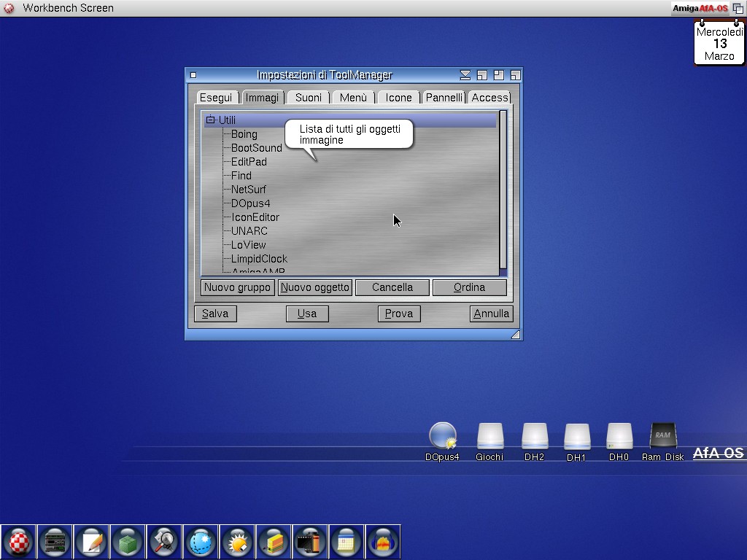Open the Ram Disk desktop icon
The width and height of the screenshot is (747, 560).
tap(662, 437)
